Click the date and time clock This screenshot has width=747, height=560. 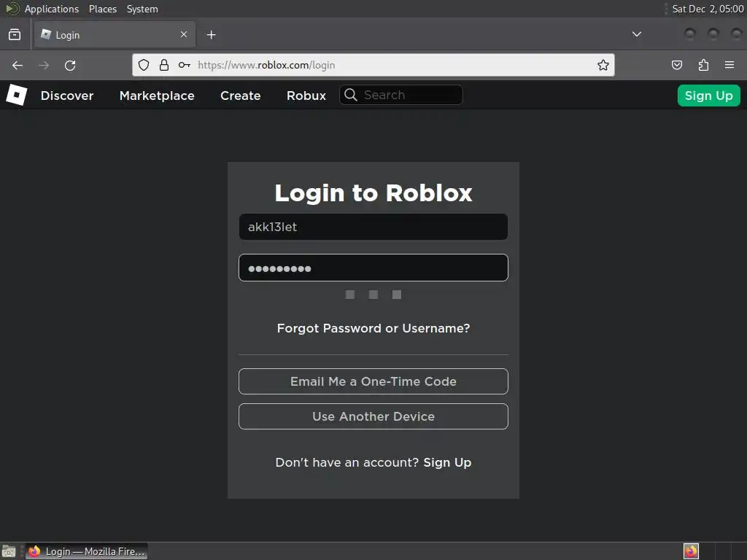708,9
